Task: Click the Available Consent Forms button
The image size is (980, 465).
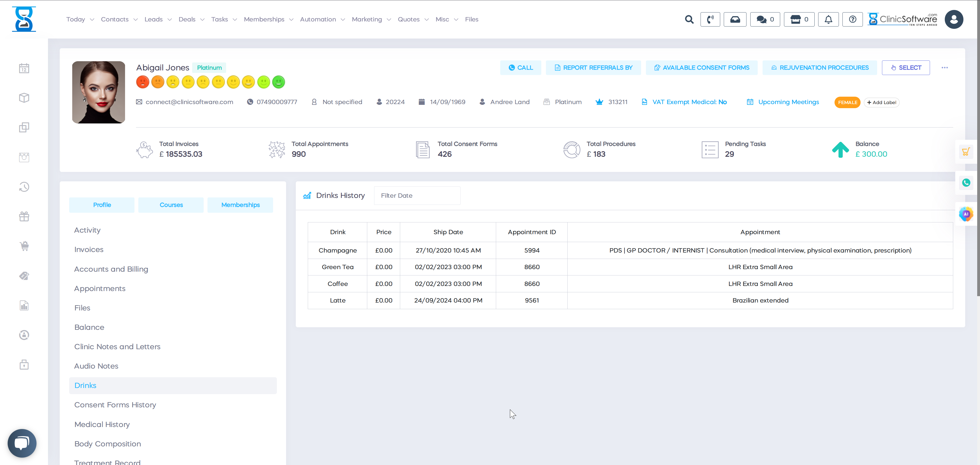Action: point(702,68)
